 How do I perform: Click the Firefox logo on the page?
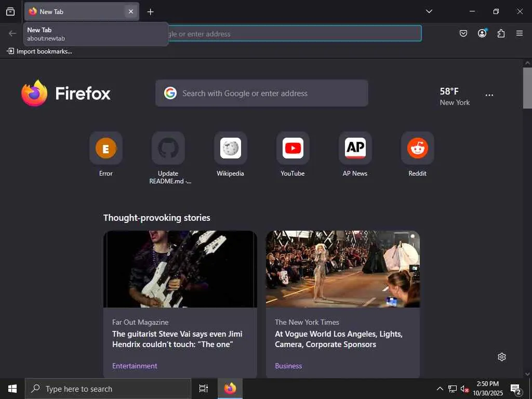pos(66,94)
